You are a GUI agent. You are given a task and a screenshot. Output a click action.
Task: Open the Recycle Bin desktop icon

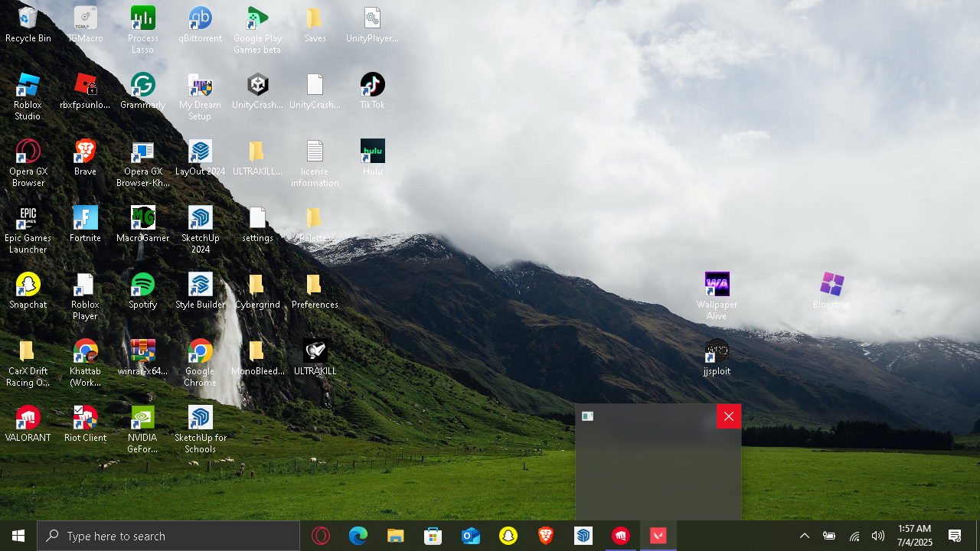28,24
